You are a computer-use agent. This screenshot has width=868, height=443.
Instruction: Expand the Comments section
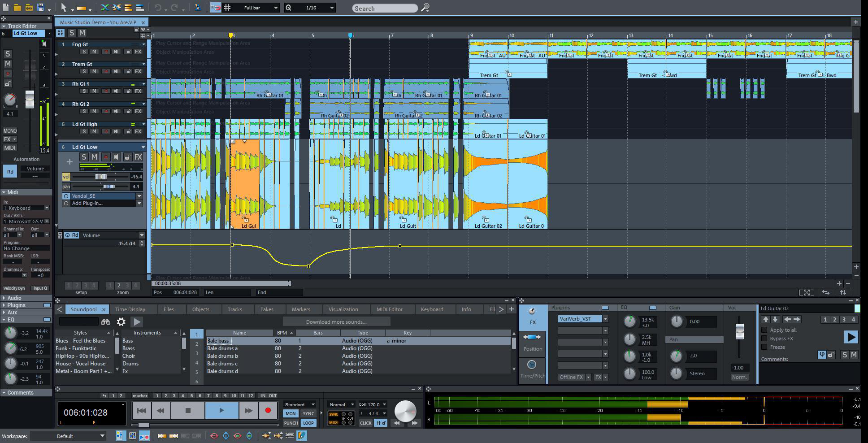tap(4, 392)
